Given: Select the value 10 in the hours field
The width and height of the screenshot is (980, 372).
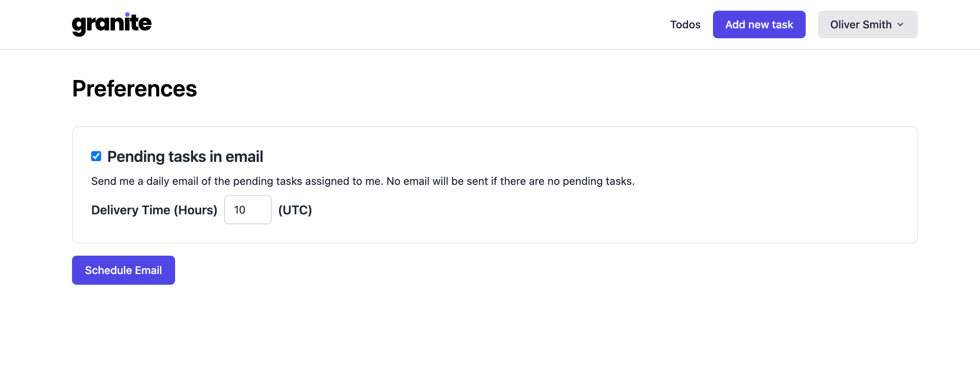Looking at the screenshot, I should (239, 210).
